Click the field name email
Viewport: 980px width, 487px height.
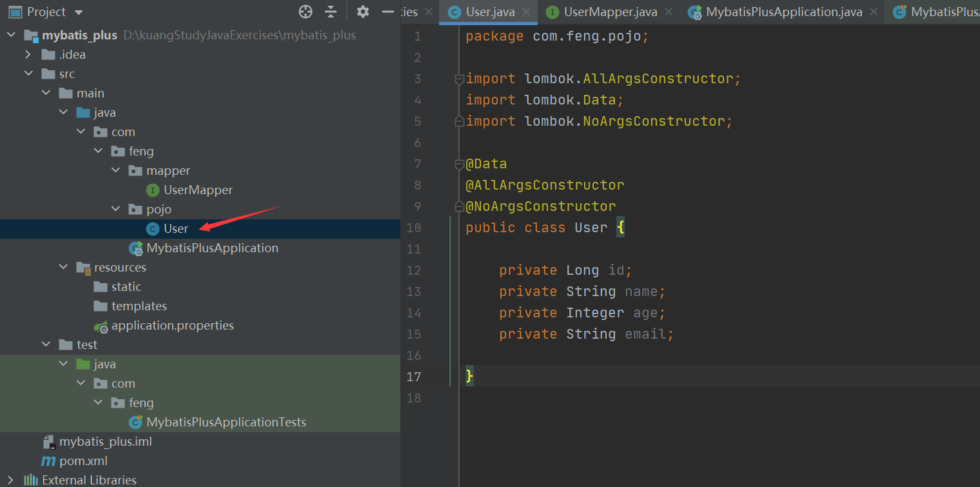645,334
